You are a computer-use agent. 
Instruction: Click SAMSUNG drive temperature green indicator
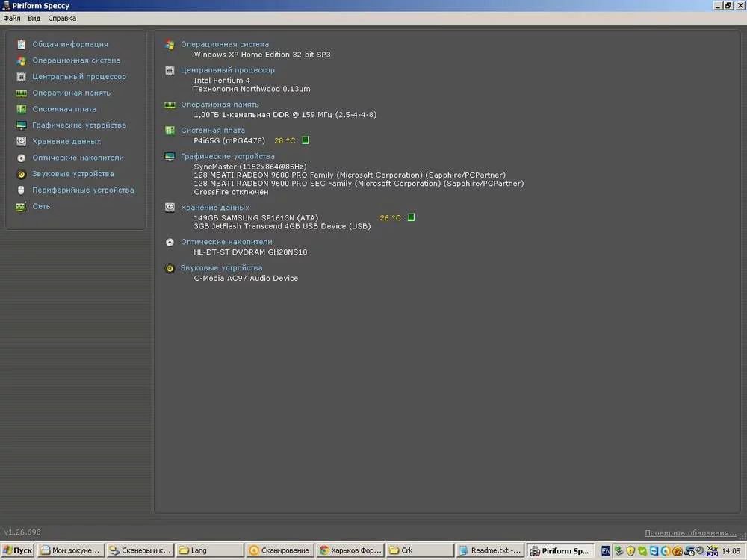click(x=411, y=217)
